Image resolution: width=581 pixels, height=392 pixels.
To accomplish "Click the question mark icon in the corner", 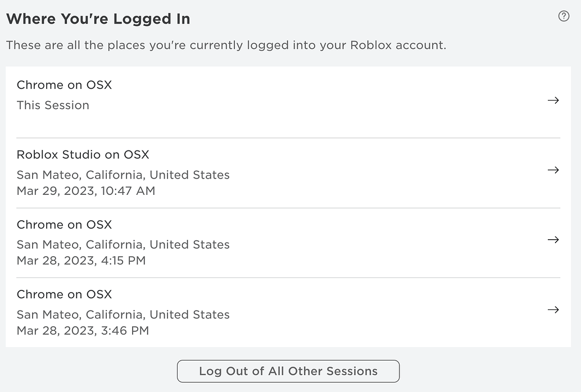I will [x=564, y=16].
